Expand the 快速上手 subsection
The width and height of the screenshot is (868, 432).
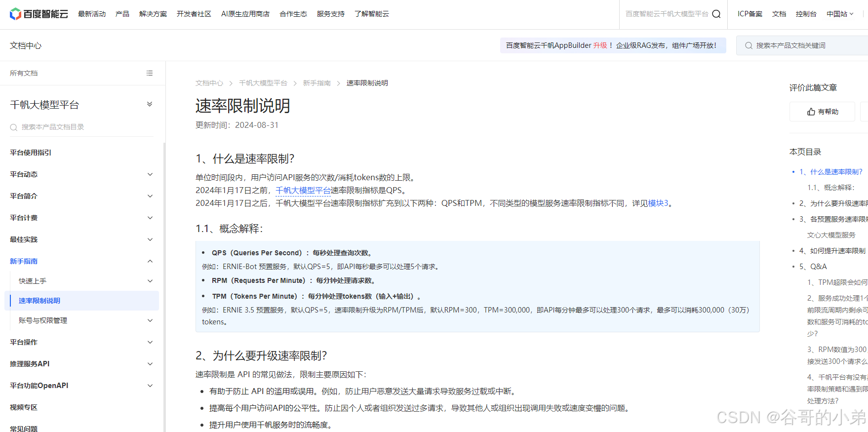click(150, 281)
